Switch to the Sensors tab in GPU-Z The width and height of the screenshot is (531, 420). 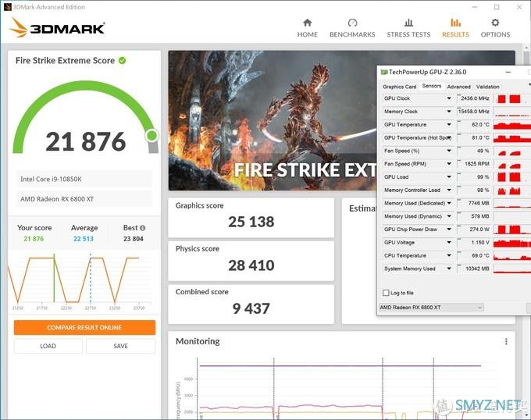(x=431, y=86)
